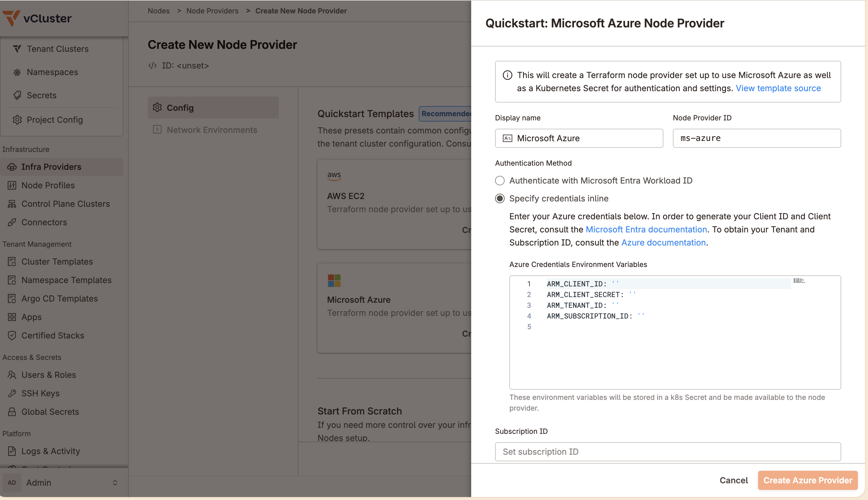Viewport: 868px width, 500px height.
Task: Cancel the Azure quickstart dialog
Action: point(733,480)
